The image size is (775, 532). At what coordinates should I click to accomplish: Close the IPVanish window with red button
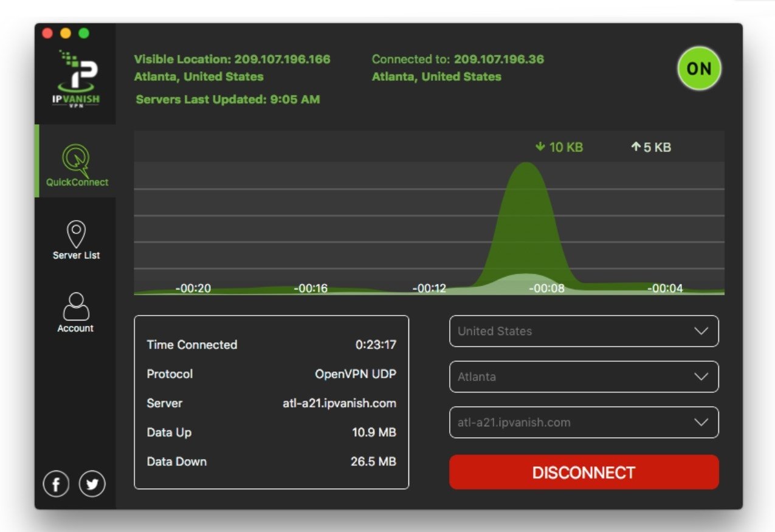click(x=47, y=33)
